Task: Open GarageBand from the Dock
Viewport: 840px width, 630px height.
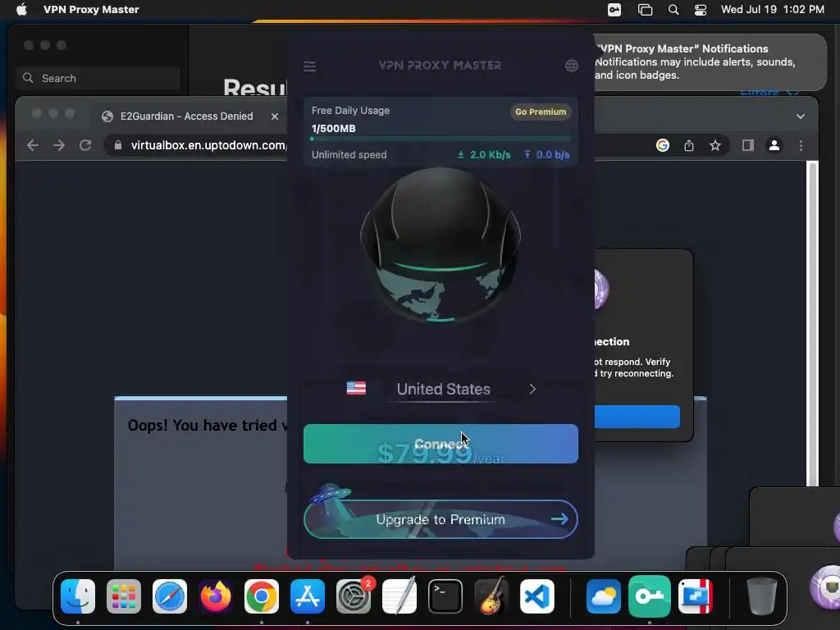Action: [x=491, y=596]
